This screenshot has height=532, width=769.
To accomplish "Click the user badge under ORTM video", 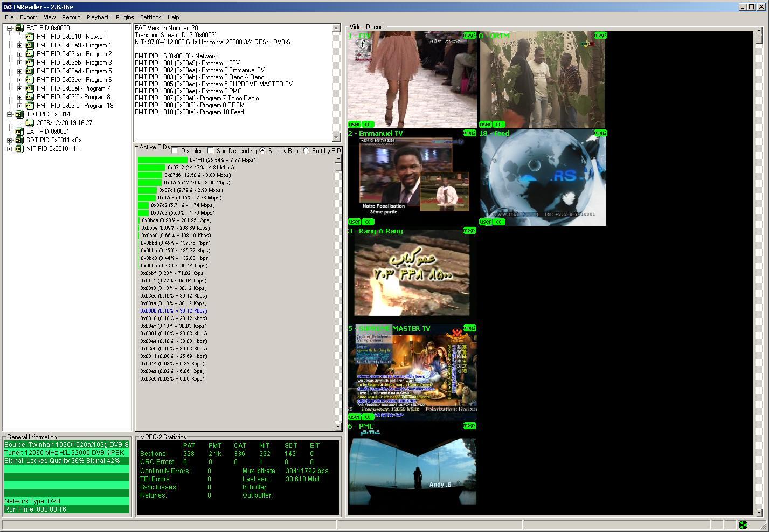I will pyautogui.click(x=486, y=124).
